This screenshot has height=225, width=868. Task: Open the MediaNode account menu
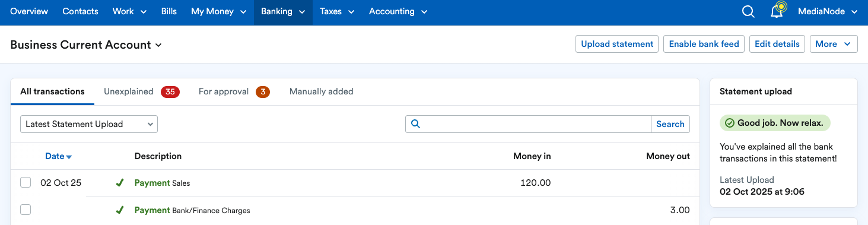tap(828, 11)
